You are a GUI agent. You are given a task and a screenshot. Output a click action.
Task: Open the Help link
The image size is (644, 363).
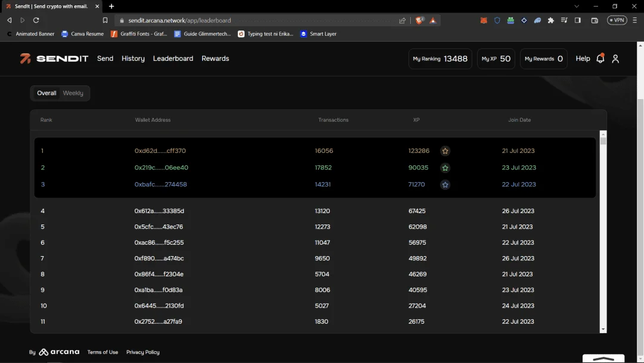point(583,59)
